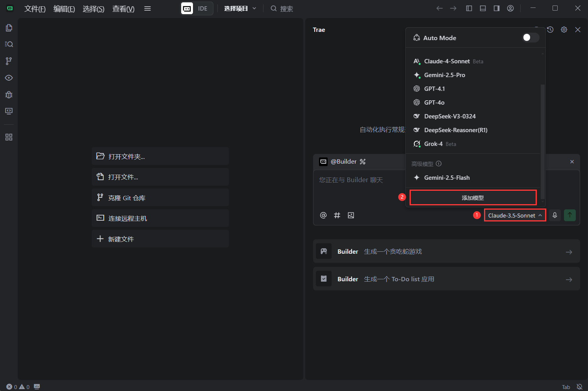
Task: Click the chat history icon in Trae panel
Action: click(x=550, y=29)
